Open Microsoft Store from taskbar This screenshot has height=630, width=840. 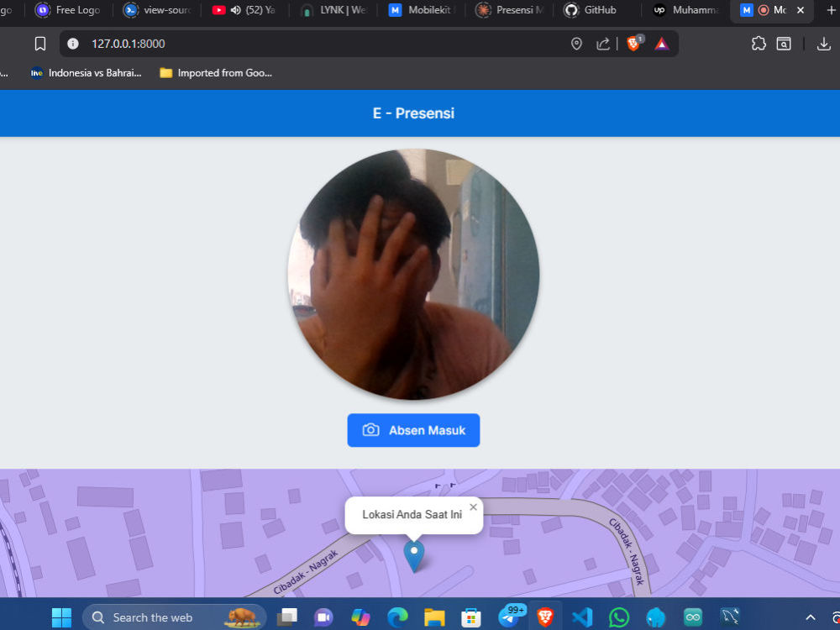[x=471, y=617]
